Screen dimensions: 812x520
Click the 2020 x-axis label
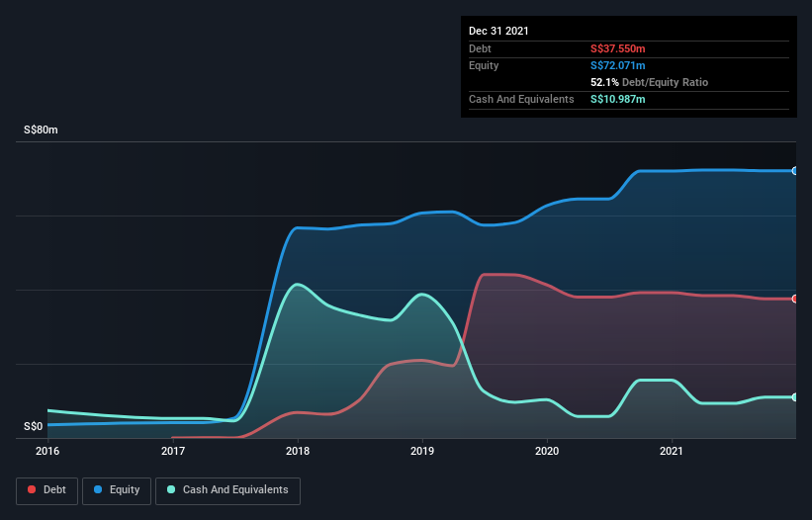coord(547,451)
